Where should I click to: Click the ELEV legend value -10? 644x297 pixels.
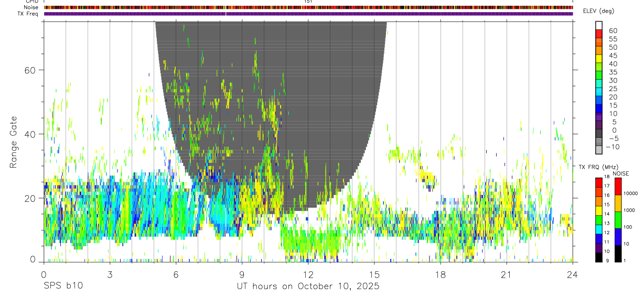(613, 147)
